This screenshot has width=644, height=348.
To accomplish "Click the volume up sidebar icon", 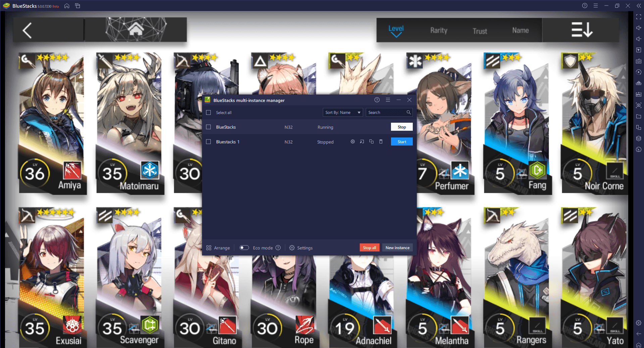I will [639, 28].
